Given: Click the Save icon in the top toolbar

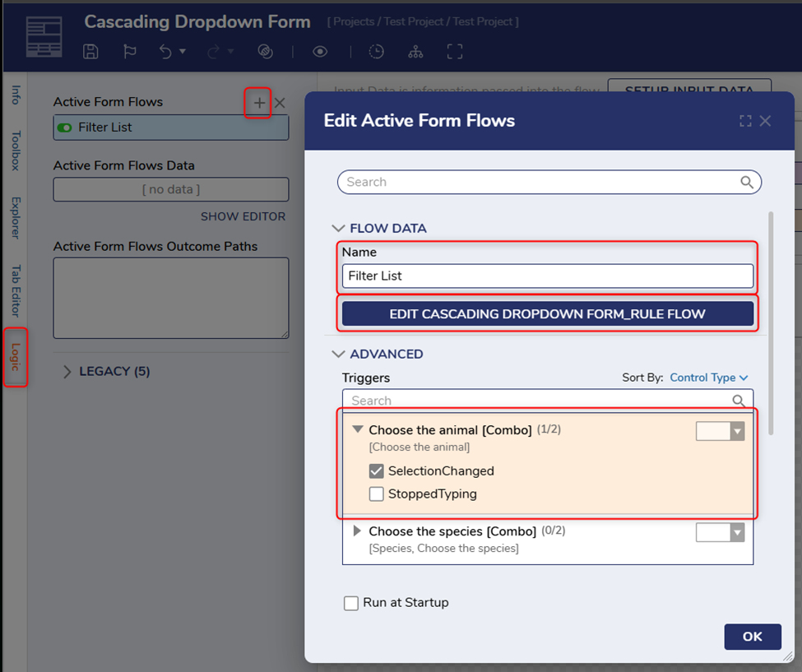Looking at the screenshot, I should [91, 52].
